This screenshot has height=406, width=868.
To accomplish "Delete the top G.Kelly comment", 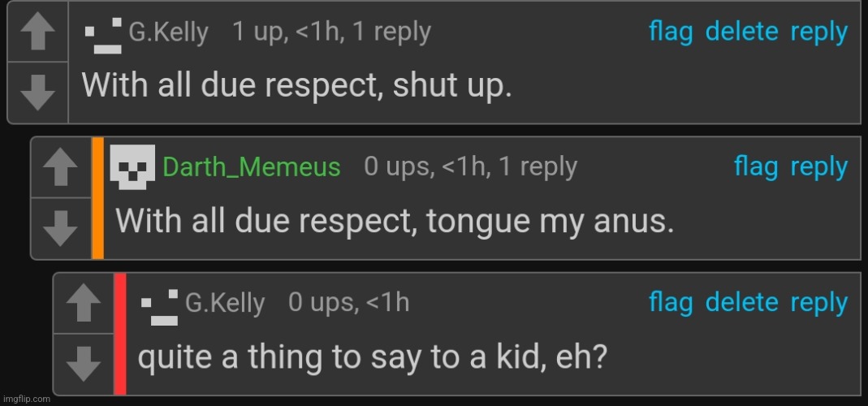I will pyautogui.click(x=742, y=32).
